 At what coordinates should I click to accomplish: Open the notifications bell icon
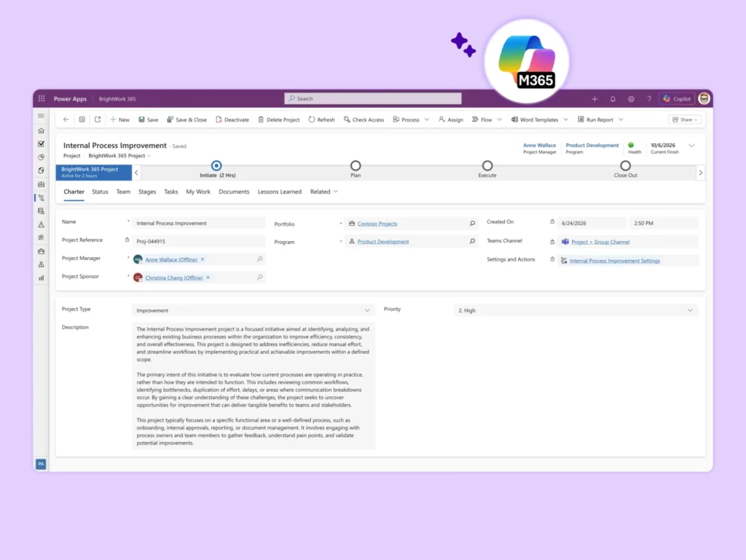pyautogui.click(x=613, y=99)
